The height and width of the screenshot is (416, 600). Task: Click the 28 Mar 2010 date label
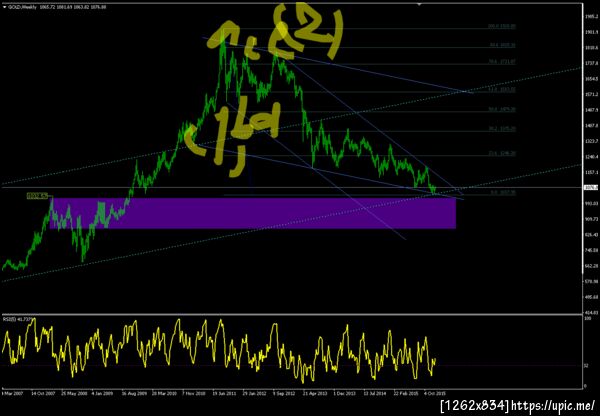pos(165,393)
